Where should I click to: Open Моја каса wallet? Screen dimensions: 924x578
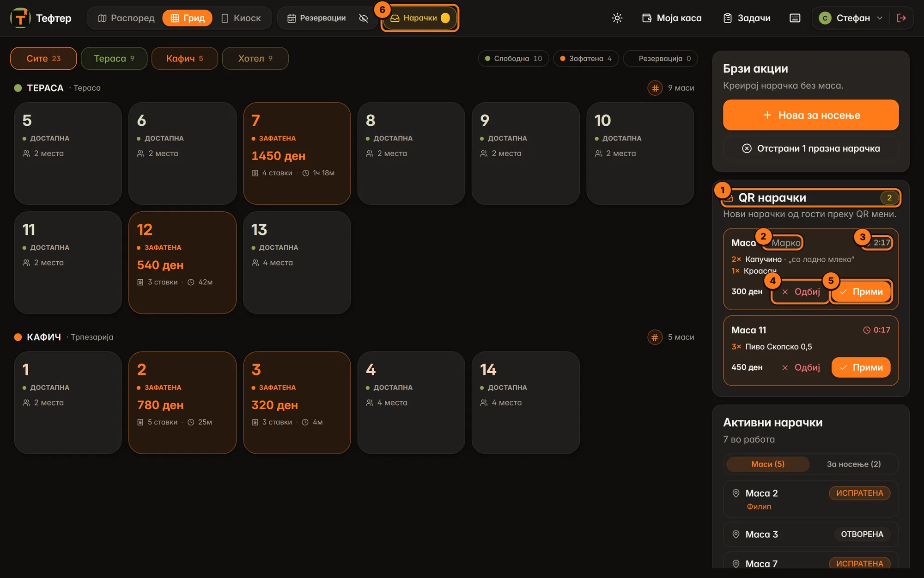(x=672, y=18)
